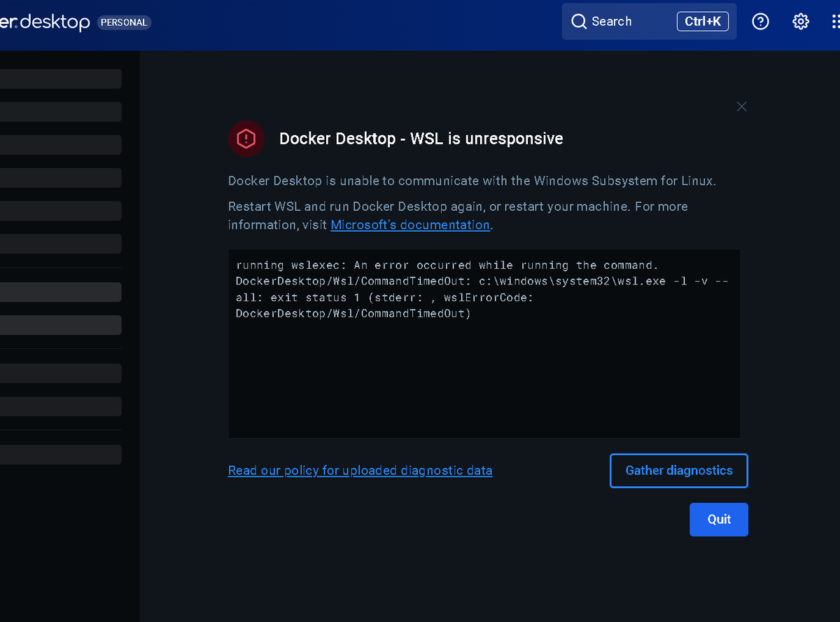Click the PERSONAL plan badge
Screen dimensions: 840x622
(x=124, y=22)
